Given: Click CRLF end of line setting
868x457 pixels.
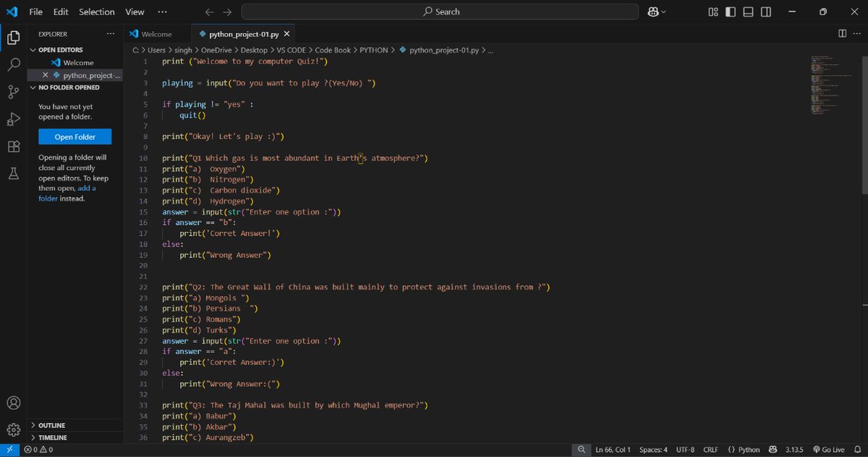Looking at the screenshot, I should click(711, 450).
